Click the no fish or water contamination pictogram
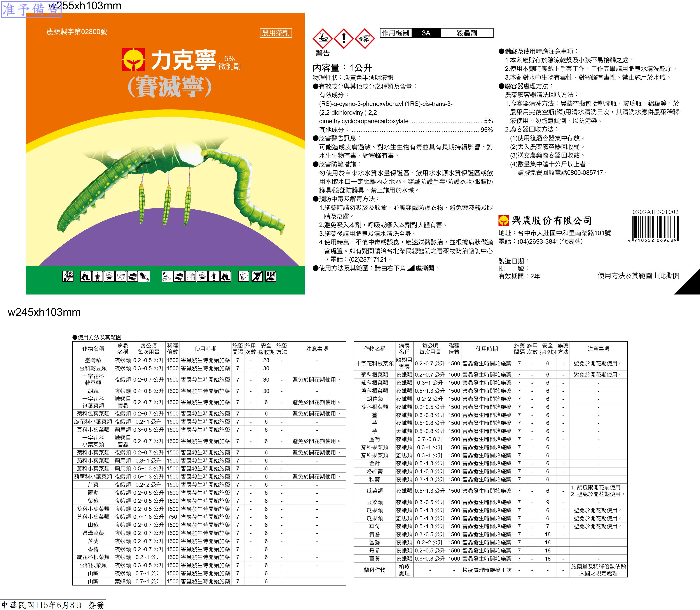Screen dimensions: 700x610 [271, 276]
